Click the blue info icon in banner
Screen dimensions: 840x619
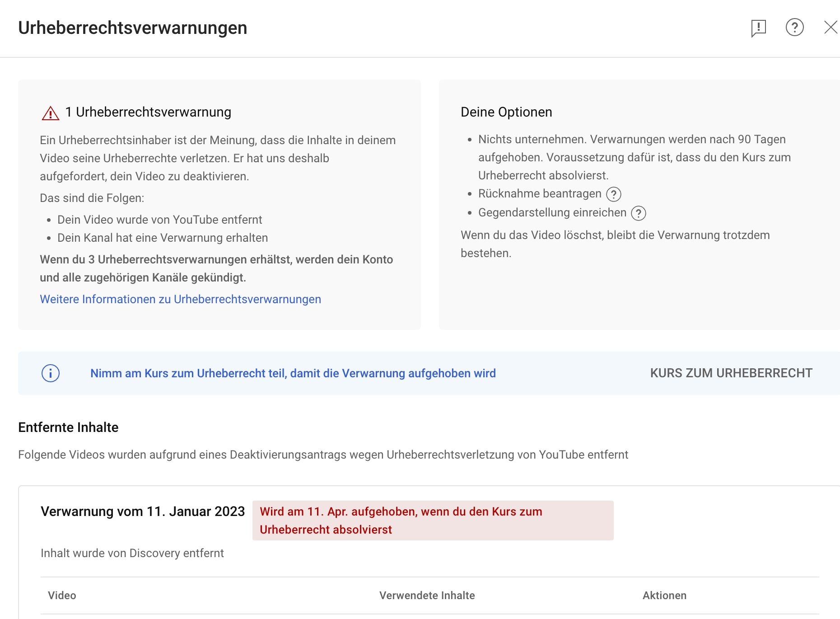51,373
